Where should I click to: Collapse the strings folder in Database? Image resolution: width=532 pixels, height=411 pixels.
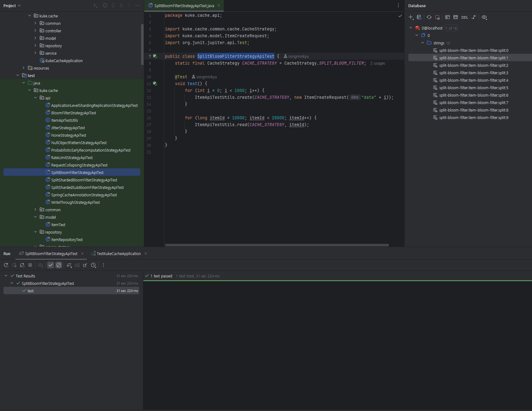point(423,43)
